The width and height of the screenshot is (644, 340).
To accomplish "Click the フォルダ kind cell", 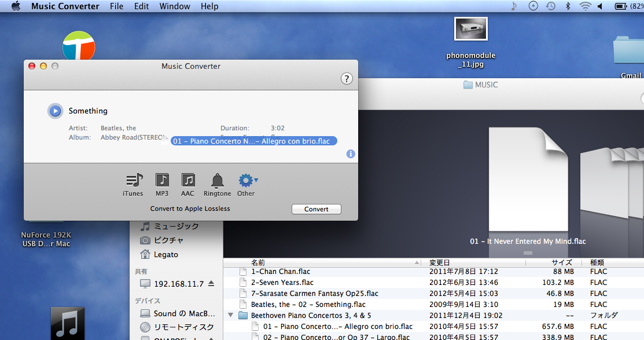I will point(603,315).
